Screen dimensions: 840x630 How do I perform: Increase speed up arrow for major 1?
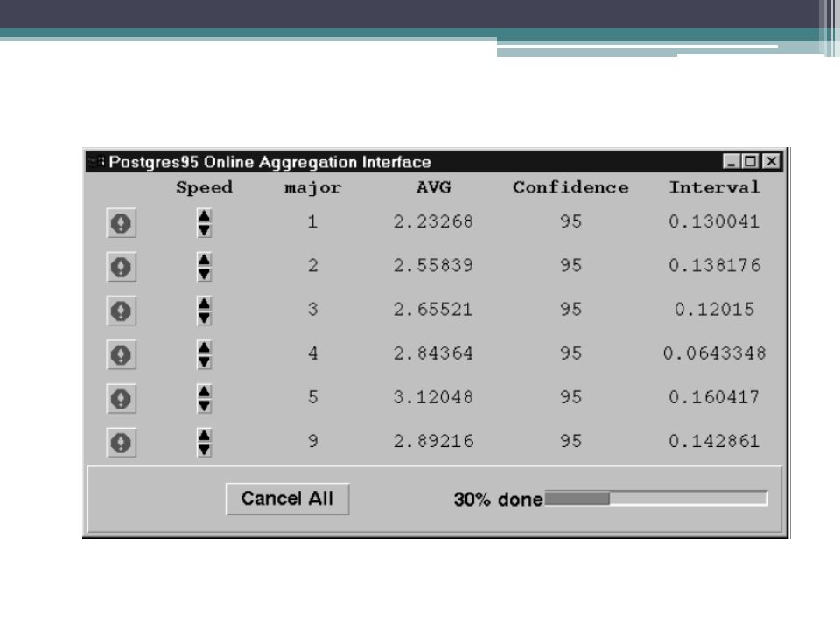204,216
